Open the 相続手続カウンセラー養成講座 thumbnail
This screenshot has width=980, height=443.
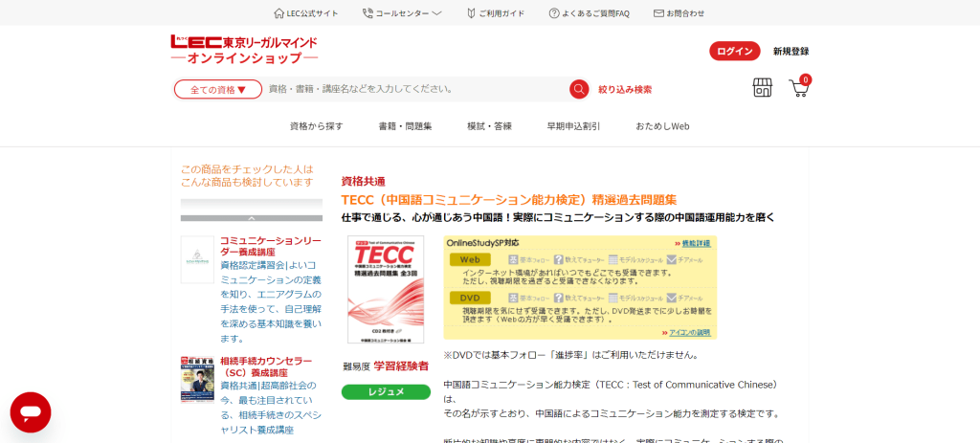[x=197, y=380]
